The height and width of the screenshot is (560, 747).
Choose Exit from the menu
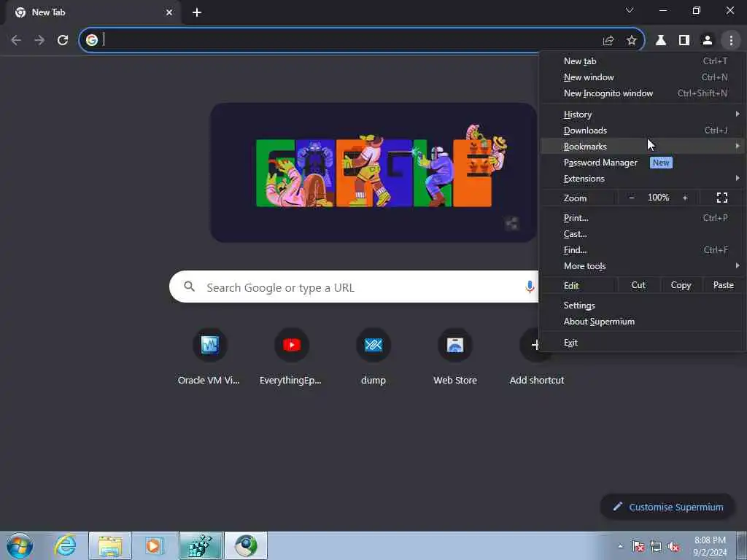[643, 343]
